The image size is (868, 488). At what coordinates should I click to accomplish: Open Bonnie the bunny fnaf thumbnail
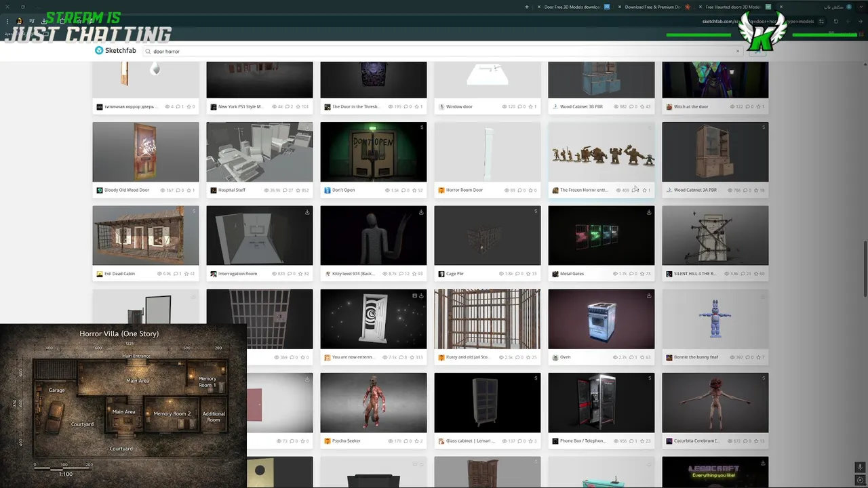715,319
